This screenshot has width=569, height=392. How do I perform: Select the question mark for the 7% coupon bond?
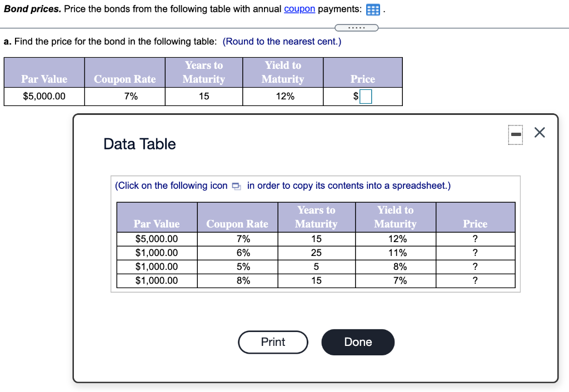(x=475, y=239)
